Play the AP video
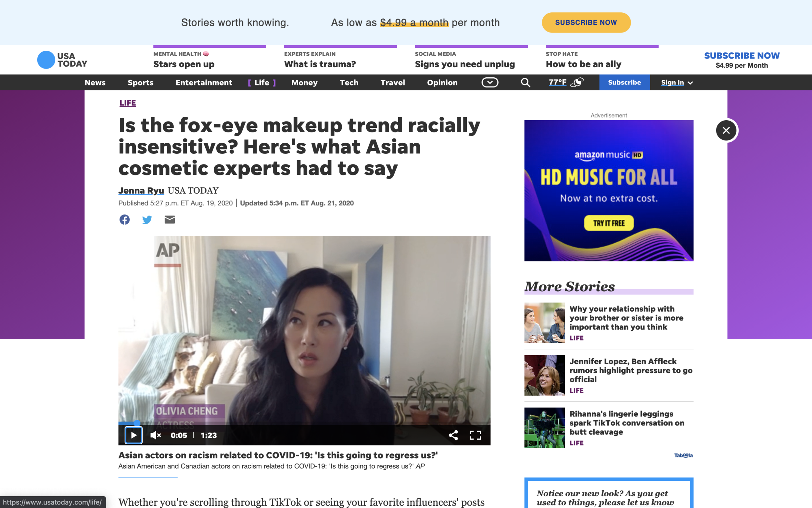Viewport: 812px width, 508px height. click(x=133, y=435)
